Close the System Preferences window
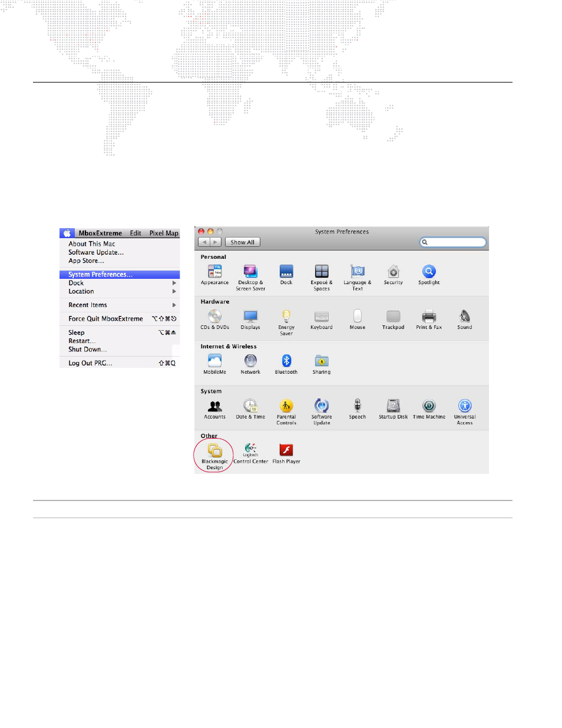This screenshot has height=728, width=562. (x=201, y=232)
